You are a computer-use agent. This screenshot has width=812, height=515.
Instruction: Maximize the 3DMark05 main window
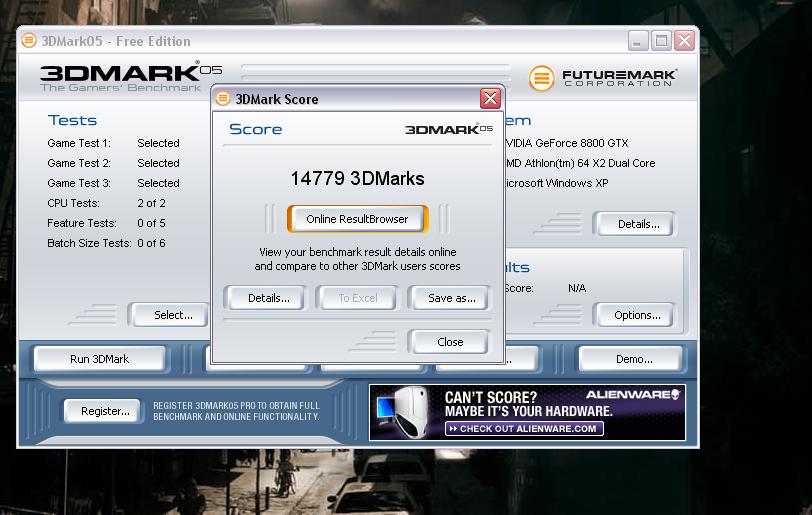tap(661, 40)
